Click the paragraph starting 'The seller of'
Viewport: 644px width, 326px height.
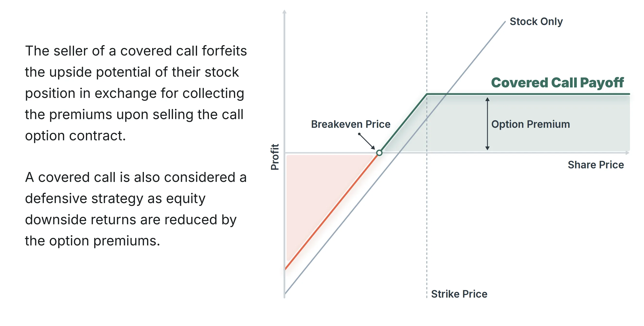click(136, 93)
